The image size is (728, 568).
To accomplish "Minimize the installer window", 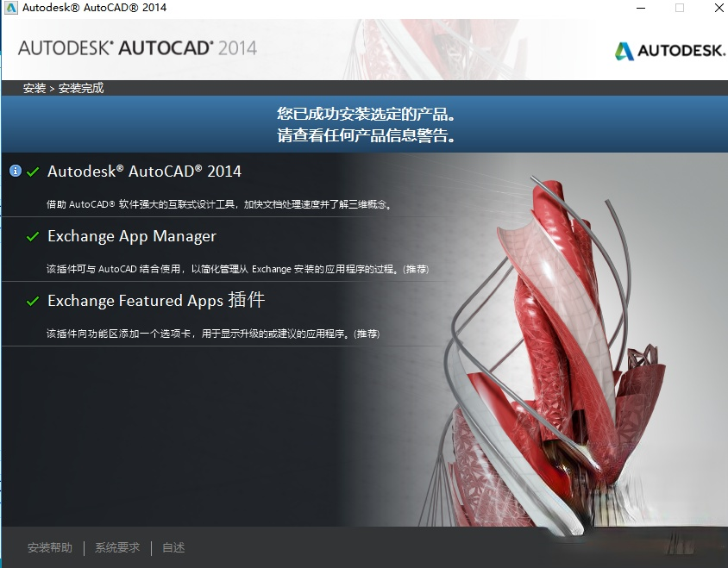I will click(639, 8).
